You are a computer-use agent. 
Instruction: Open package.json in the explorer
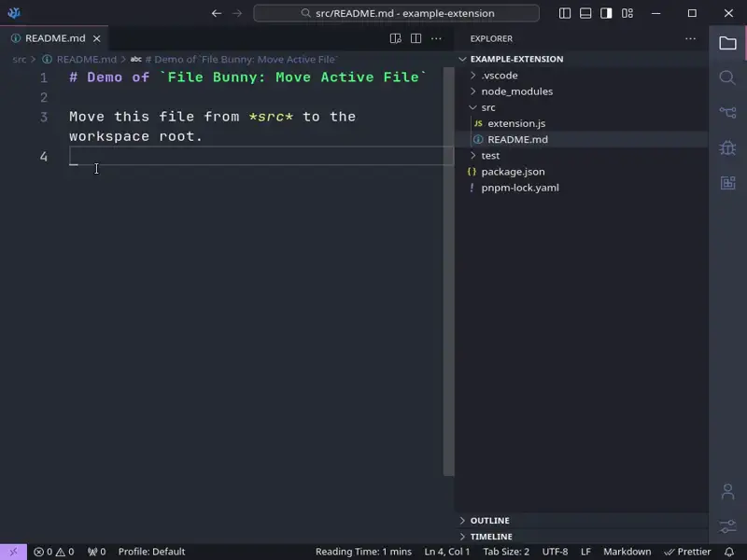click(581, 172)
